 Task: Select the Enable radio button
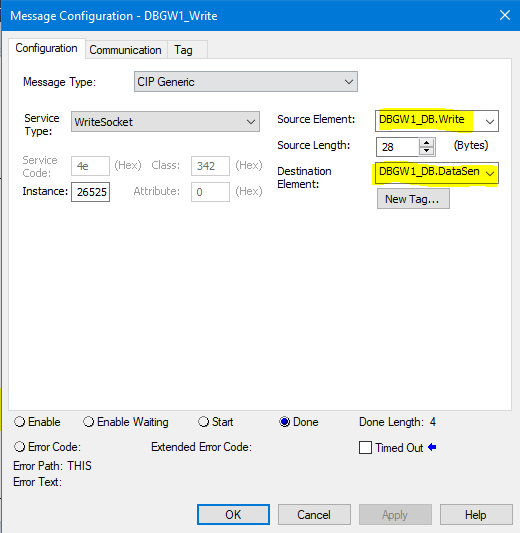click(20, 422)
